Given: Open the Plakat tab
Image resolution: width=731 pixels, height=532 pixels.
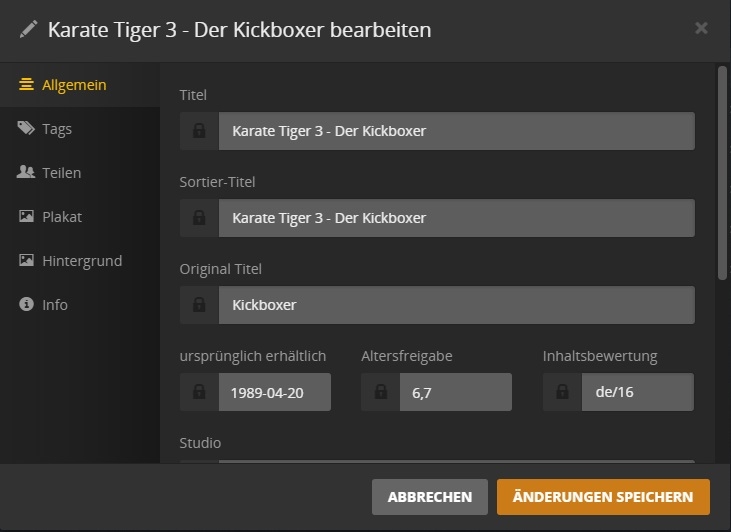Looking at the screenshot, I should (80, 216).
